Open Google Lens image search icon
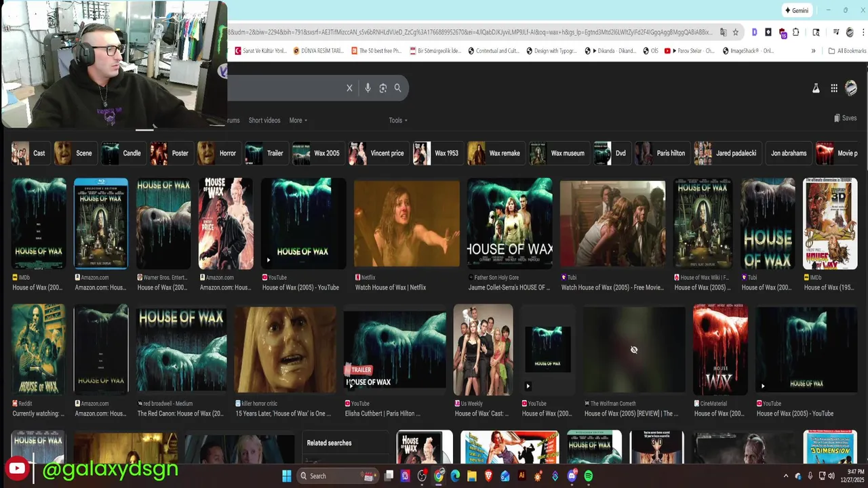This screenshot has height=488, width=868. 383,88
